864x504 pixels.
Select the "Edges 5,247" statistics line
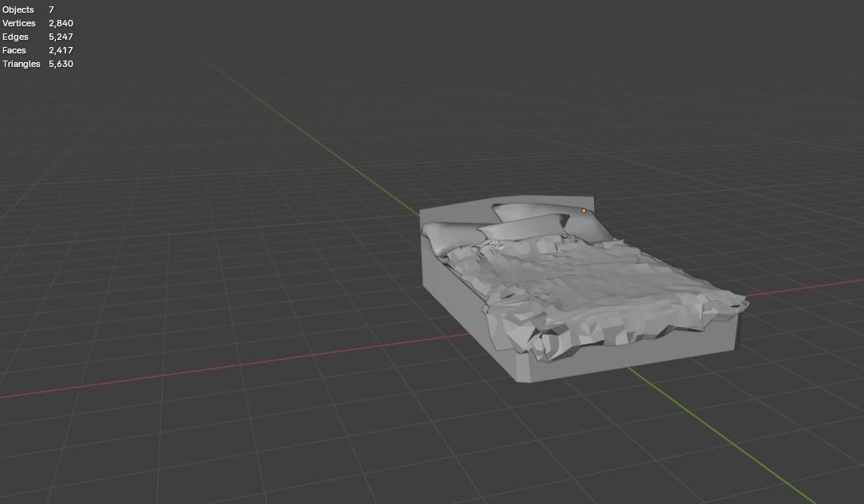37,37
